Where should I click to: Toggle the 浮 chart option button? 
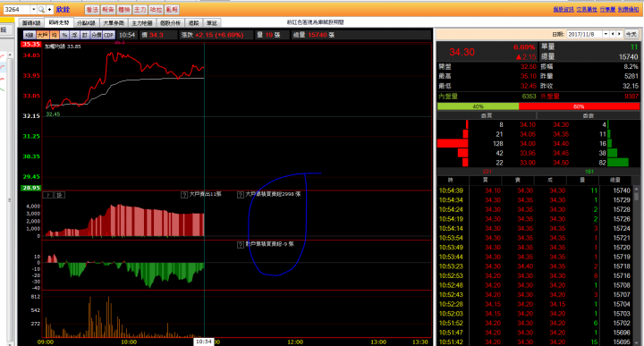point(74,35)
